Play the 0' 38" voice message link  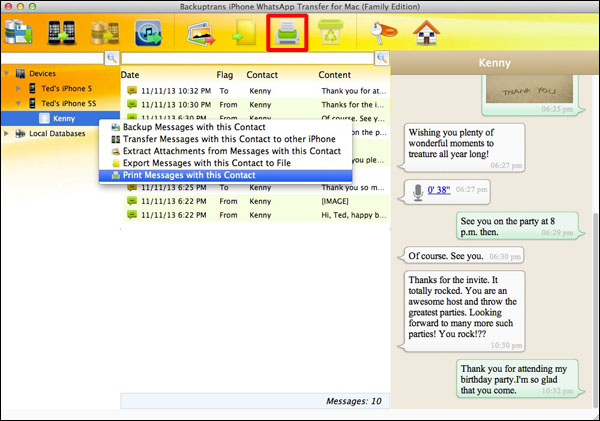[x=439, y=190]
